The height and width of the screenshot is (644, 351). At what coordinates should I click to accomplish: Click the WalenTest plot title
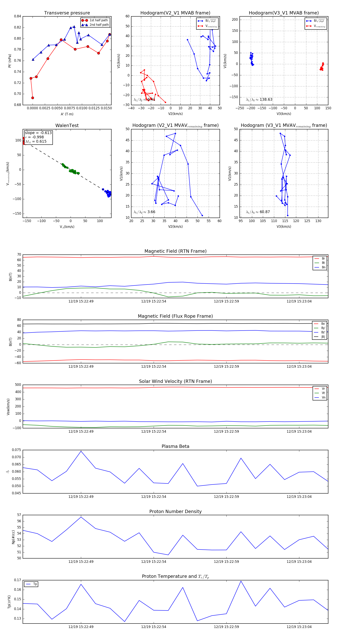pyautogui.click(x=67, y=125)
